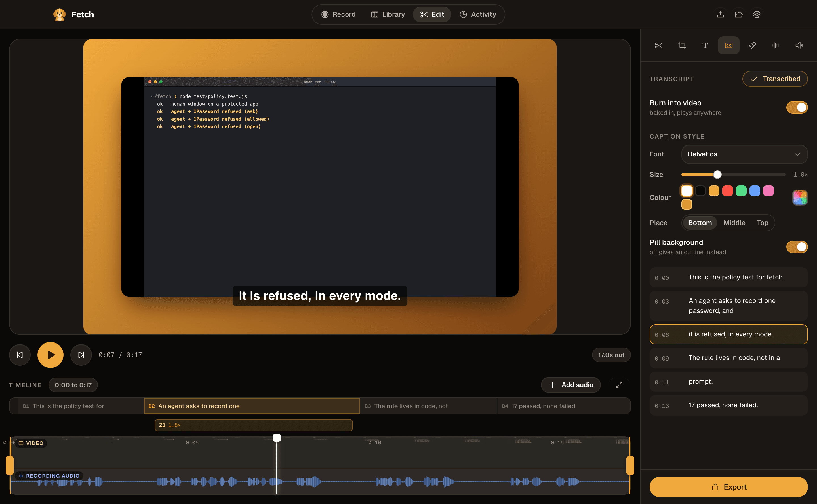Click the 17.0s out badge
The height and width of the screenshot is (504, 817).
611,355
